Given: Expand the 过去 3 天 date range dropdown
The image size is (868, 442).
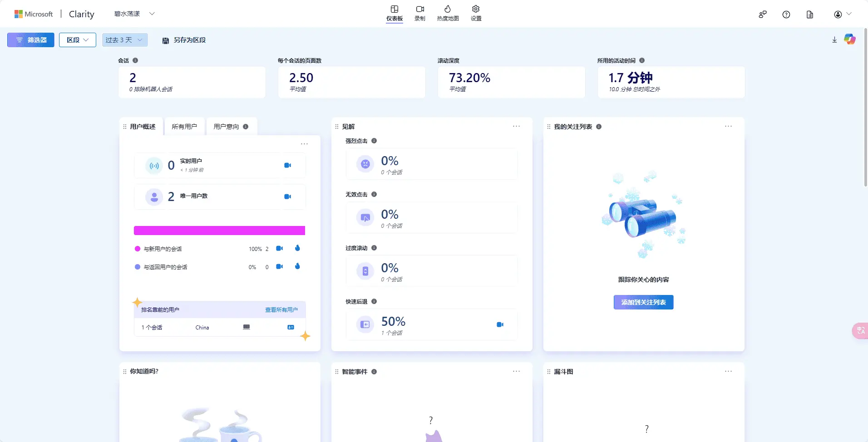Looking at the screenshot, I should click(125, 40).
